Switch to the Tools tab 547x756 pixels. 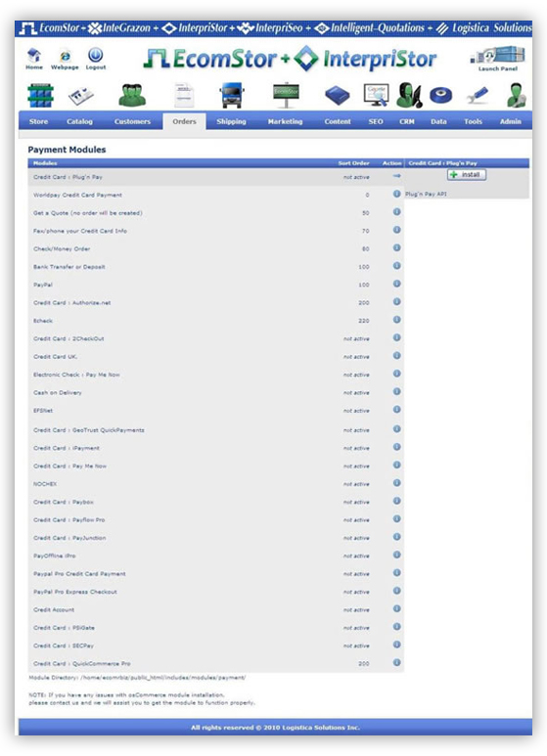474,121
